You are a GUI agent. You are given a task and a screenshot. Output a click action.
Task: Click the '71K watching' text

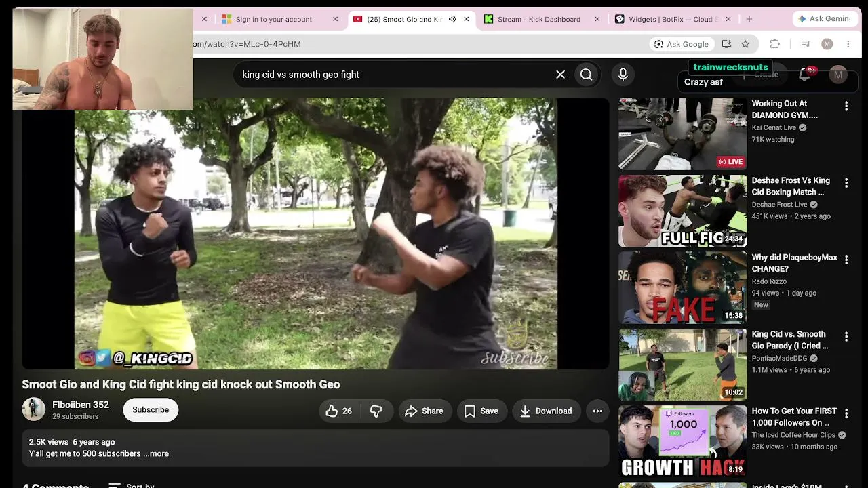click(x=772, y=139)
